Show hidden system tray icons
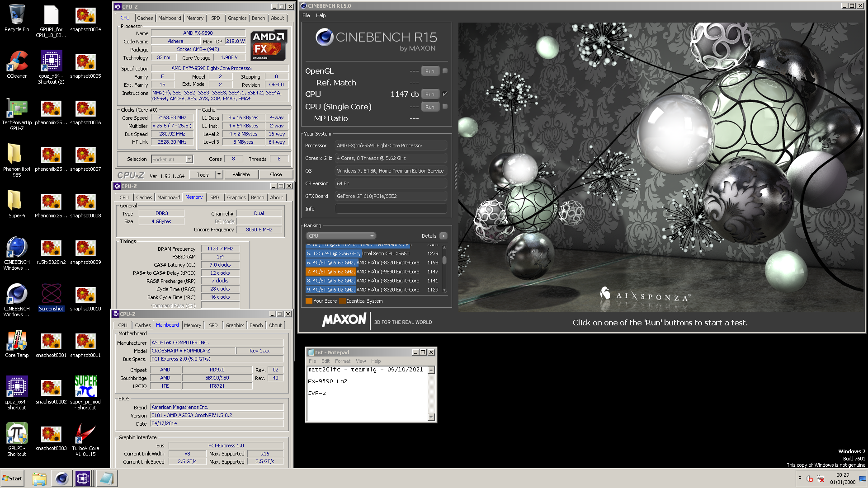The image size is (868, 488). pyautogui.click(x=800, y=478)
